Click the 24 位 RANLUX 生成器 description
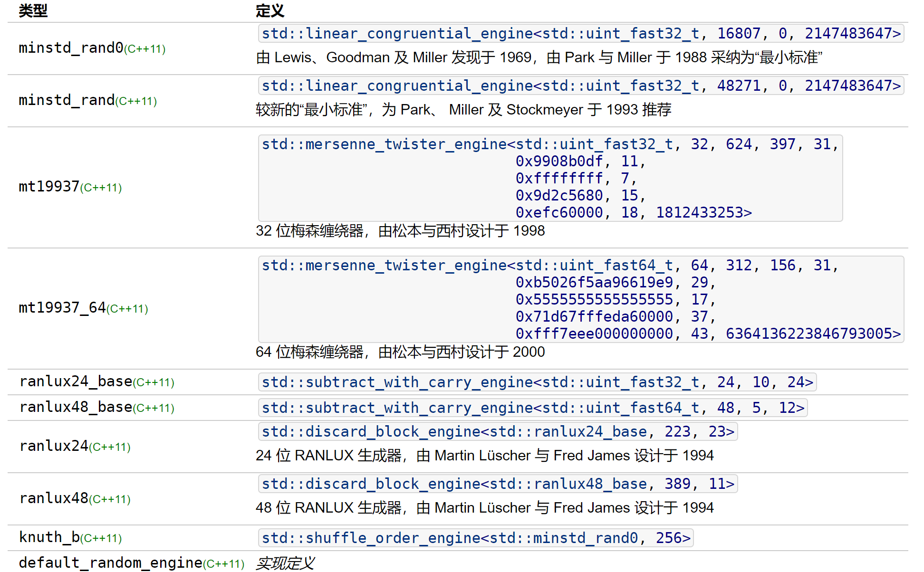Image resolution: width=924 pixels, height=572 pixels. [x=485, y=456]
